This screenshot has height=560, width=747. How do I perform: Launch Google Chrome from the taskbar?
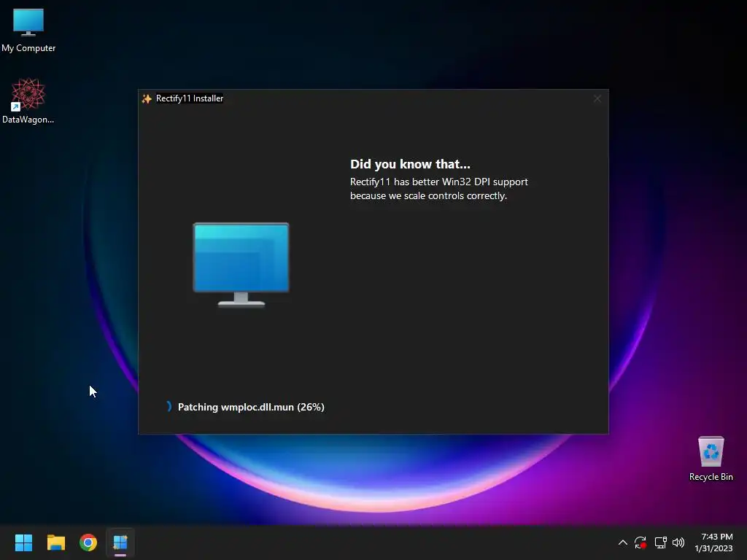88,542
